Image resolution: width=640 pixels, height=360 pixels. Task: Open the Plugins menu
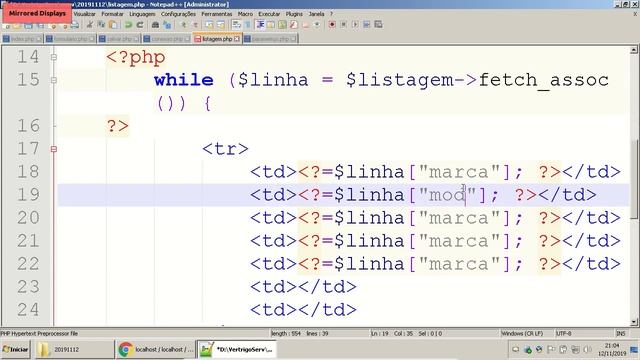pos(294,14)
